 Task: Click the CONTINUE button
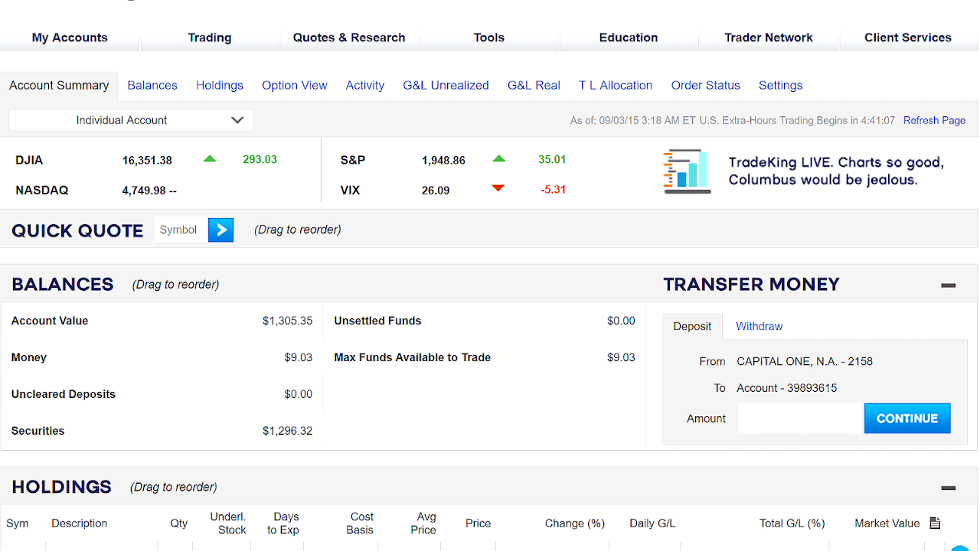point(907,418)
